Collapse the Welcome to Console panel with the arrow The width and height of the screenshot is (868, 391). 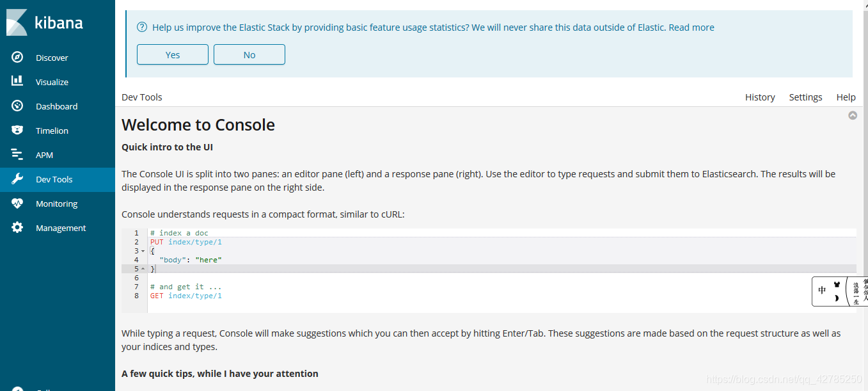coord(853,116)
